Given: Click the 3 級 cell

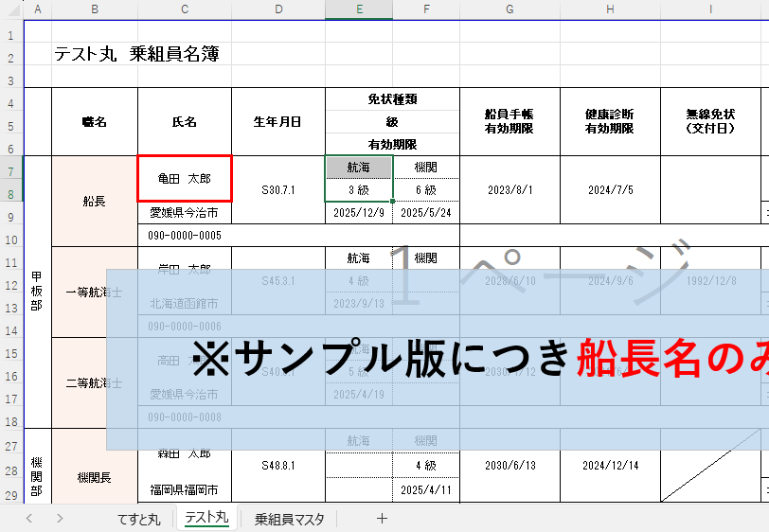Looking at the screenshot, I should [359, 189].
